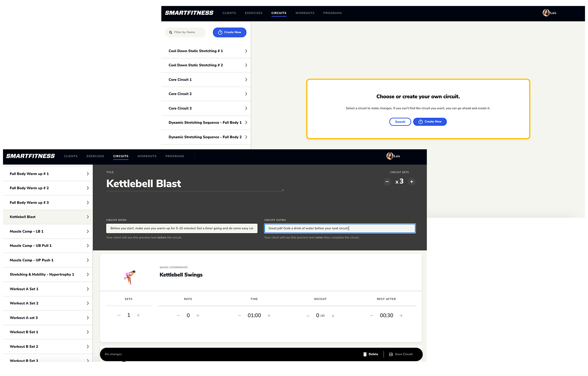Screen dimensions: 588x376
Task: Open Workouts tab in back window
Action: point(305,13)
